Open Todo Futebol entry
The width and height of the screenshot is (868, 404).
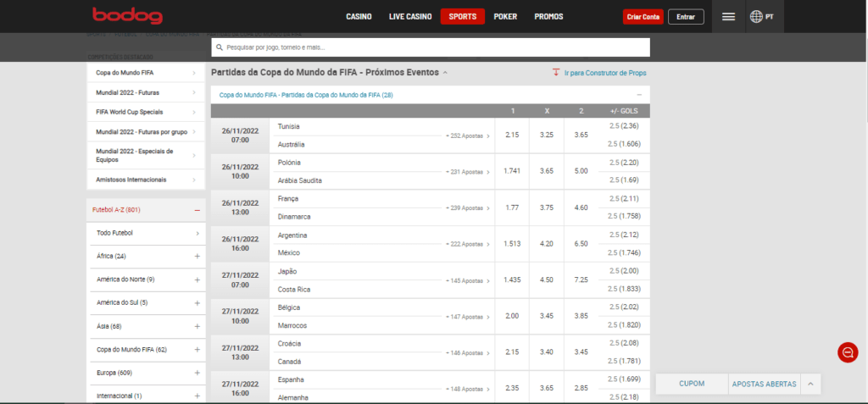tap(146, 233)
